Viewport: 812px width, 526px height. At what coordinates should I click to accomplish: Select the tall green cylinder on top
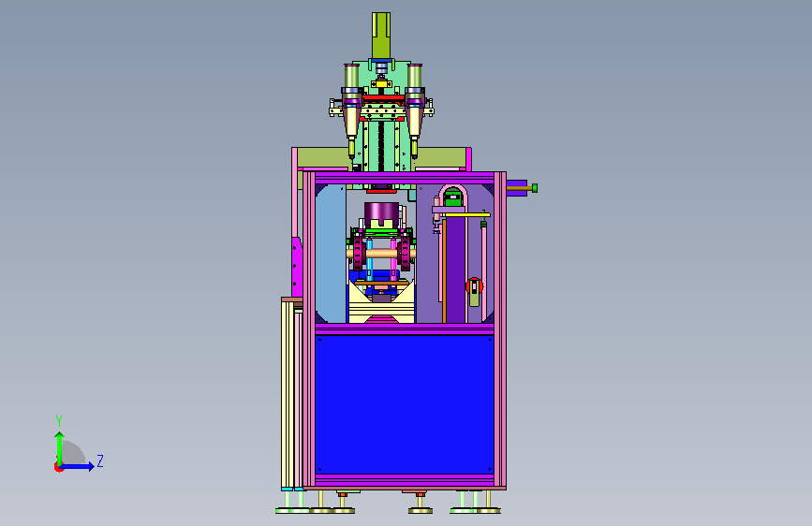pos(381,36)
